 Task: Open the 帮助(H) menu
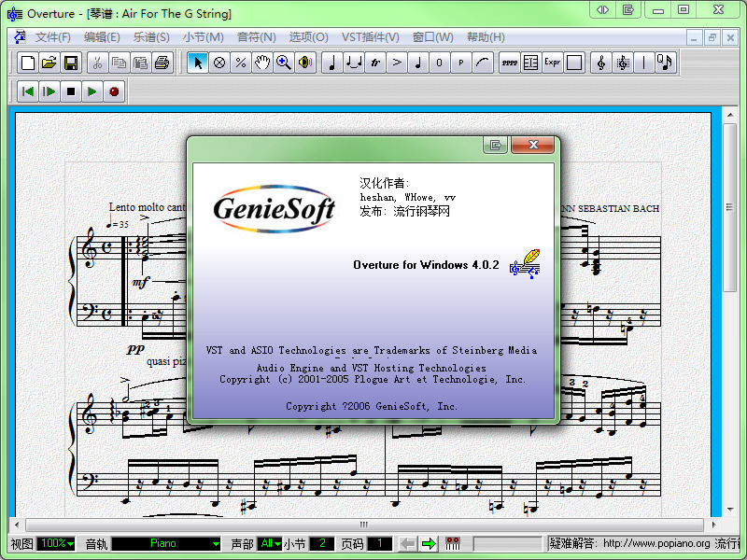coord(486,37)
